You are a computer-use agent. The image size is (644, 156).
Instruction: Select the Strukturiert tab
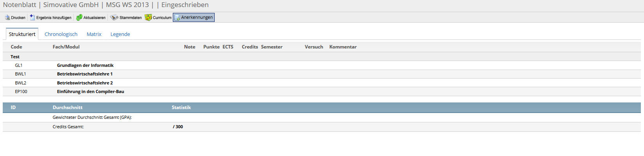click(x=22, y=34)
